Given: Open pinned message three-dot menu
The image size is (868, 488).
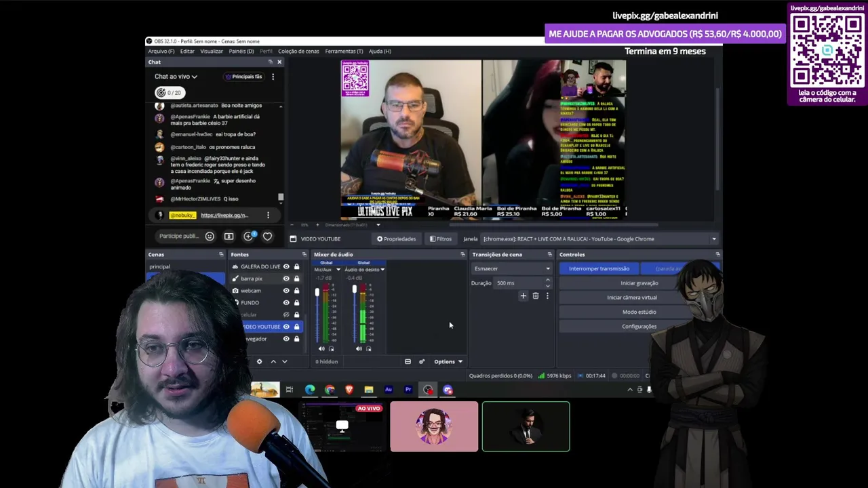Looking at the screenshot, I should [268, 215].
